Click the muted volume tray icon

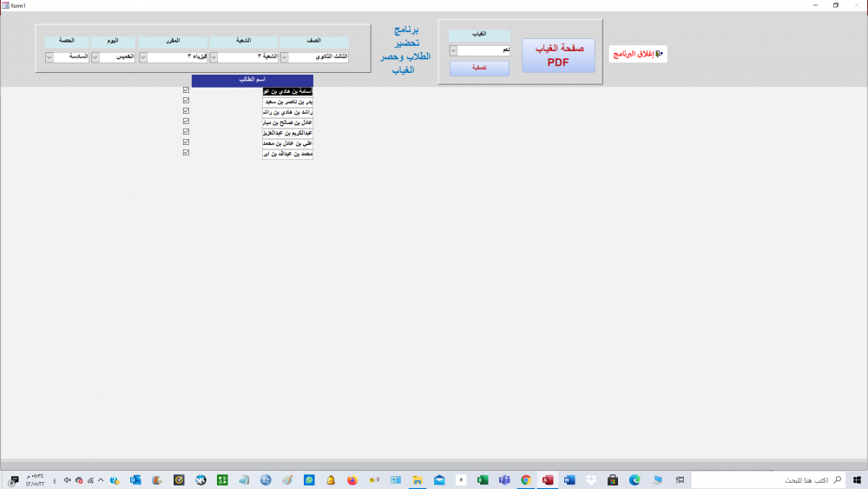68,480
